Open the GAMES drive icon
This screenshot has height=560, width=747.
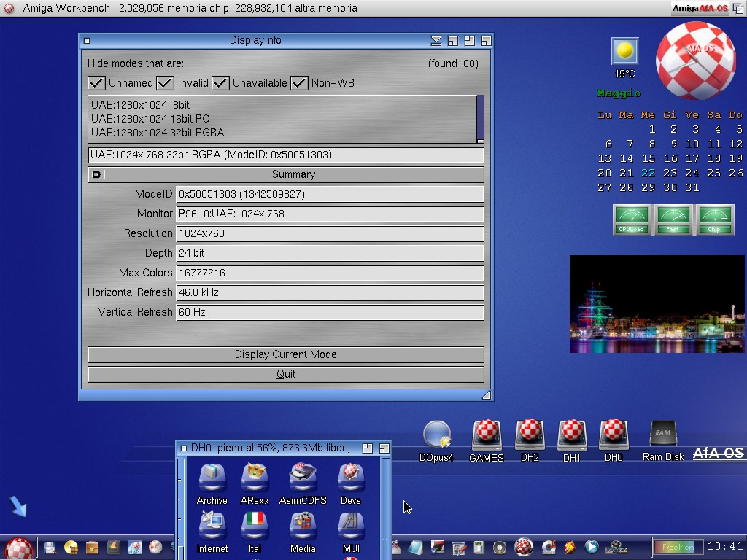pos(486,437)
